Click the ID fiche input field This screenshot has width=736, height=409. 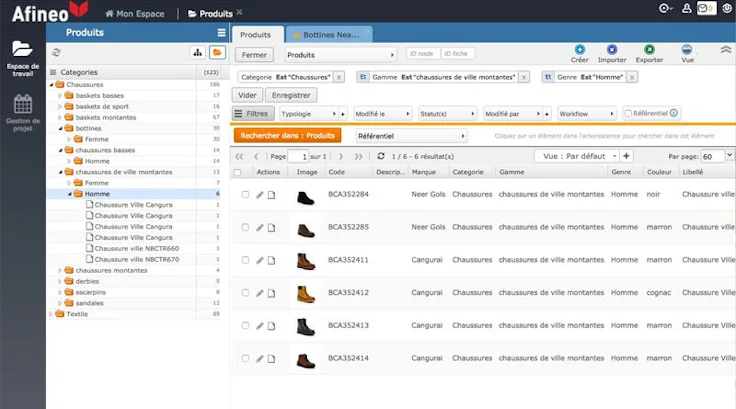pos(458,54)
